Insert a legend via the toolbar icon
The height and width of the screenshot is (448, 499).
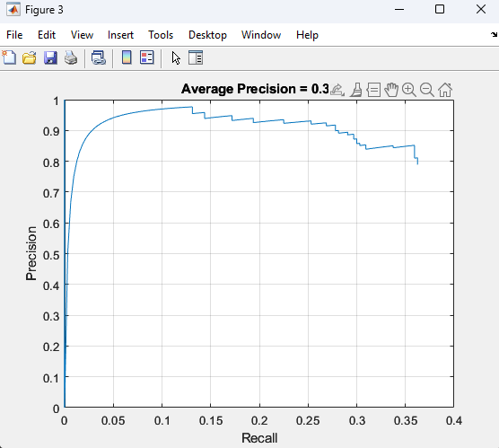[147, 58]
